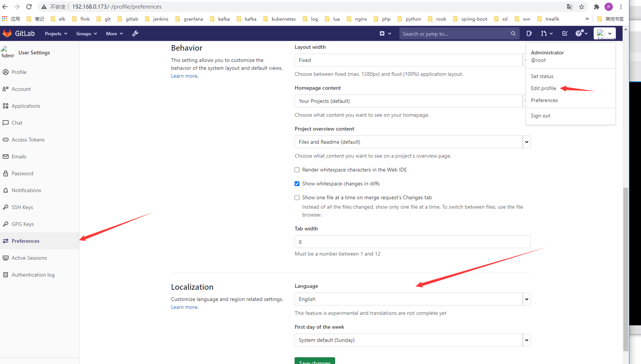Open Authentication log page

coord(39,275)
